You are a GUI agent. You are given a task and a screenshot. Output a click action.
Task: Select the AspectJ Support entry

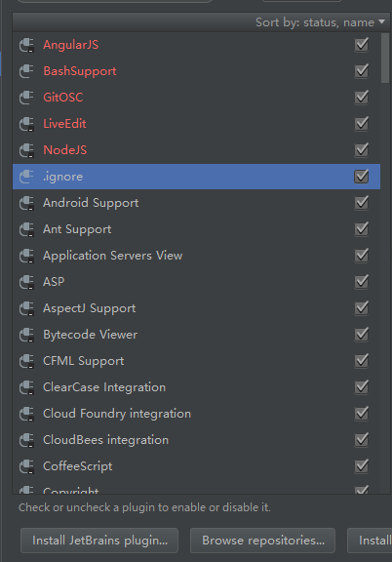pyautogui.click(x=196, y=308)
